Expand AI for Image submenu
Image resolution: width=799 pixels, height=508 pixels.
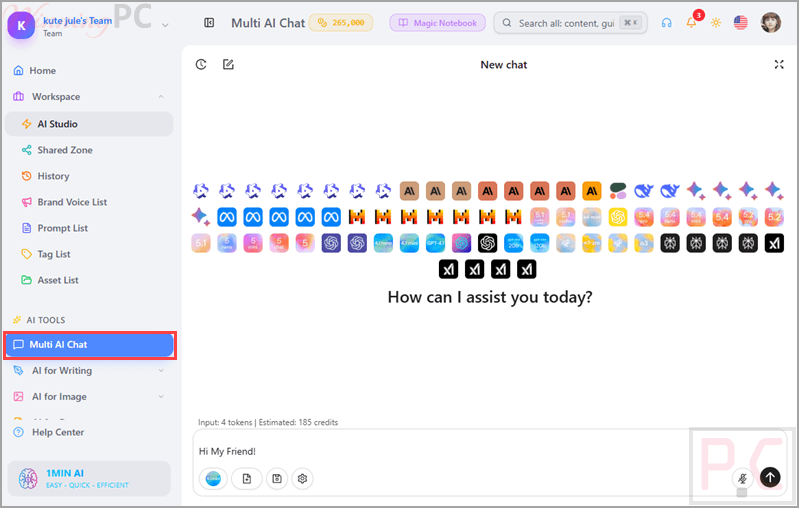click(161, 396)
